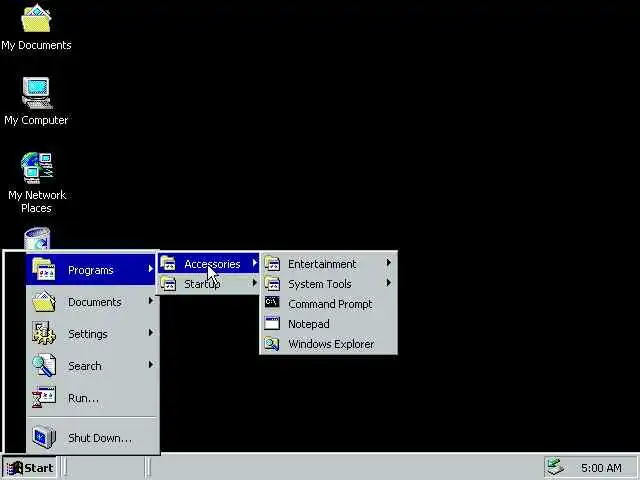Click the Startup folder icon
640x480 pixels.
click(x=168, y=284)
